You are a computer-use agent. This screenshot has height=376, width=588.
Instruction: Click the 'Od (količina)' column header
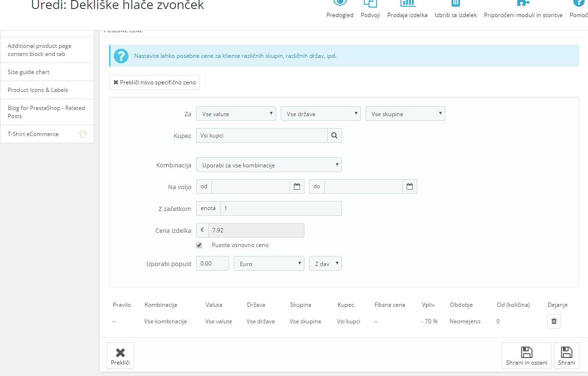click(513, 305)
